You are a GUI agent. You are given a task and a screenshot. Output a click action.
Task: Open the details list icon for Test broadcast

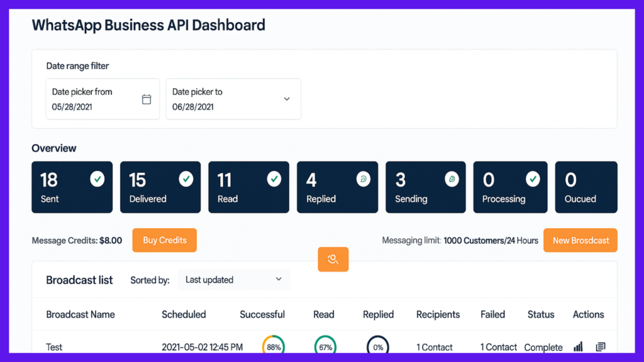[x=601, y=347]
